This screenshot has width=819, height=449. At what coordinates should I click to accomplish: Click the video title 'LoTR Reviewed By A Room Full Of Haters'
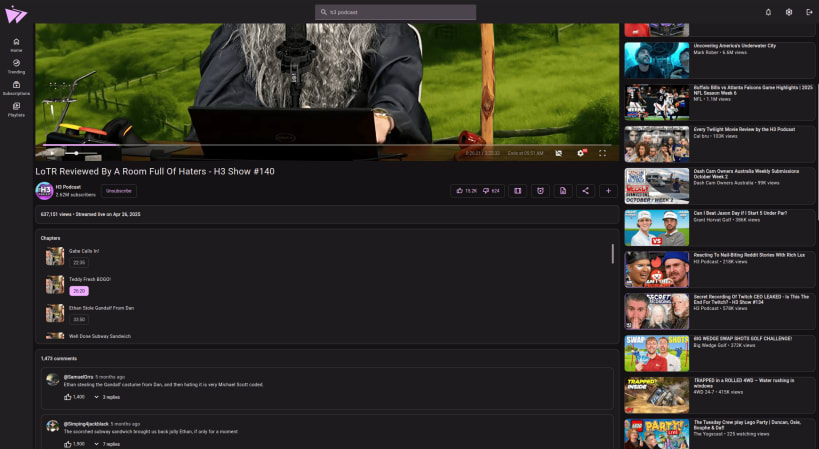point(155,171)
